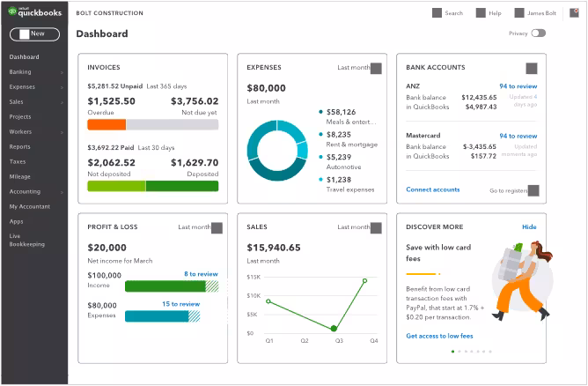Click the green Income progress bar
The height and width of the screenshot is (386, 588).
[172, 286]
